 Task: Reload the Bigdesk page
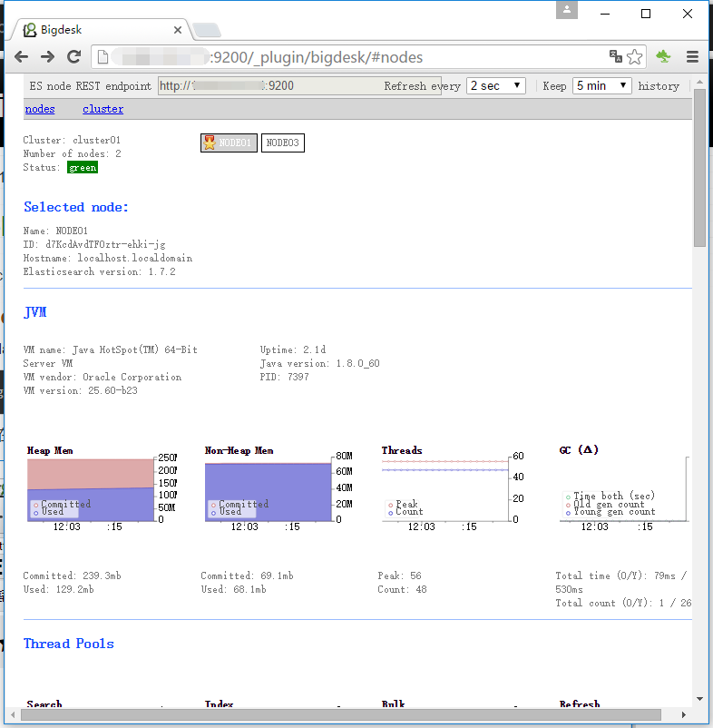click(x=74, y=56)
